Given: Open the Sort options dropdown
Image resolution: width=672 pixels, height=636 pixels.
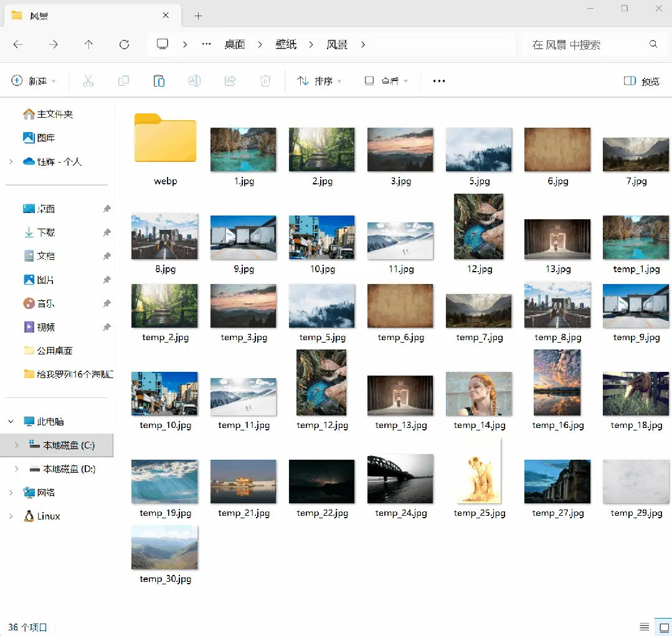Looking at the screenshot, I should click(x=319, y=81).
